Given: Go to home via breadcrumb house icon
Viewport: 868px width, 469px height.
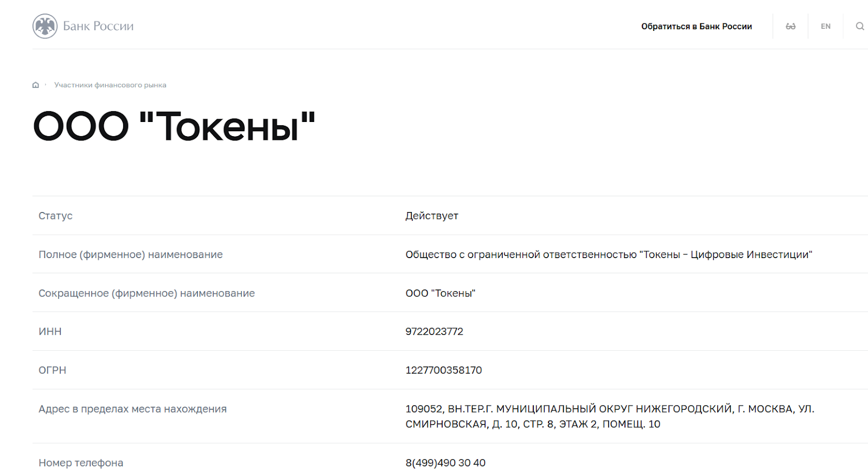Looking at the screenshot, I should 36,85.
